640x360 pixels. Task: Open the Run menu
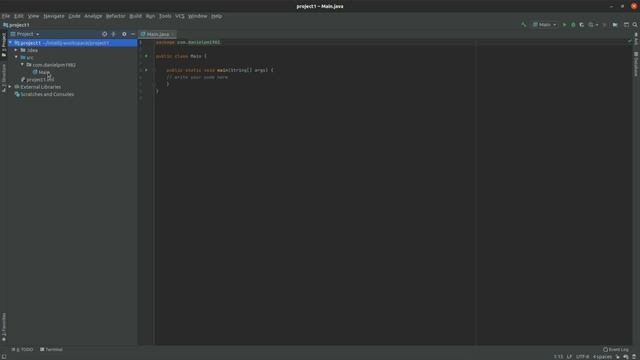tap(150, 16)
